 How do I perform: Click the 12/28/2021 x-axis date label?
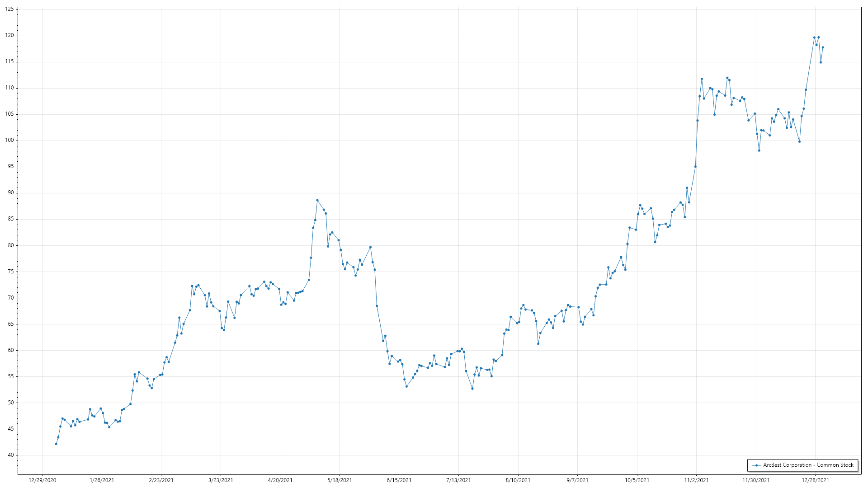[815, 480]
